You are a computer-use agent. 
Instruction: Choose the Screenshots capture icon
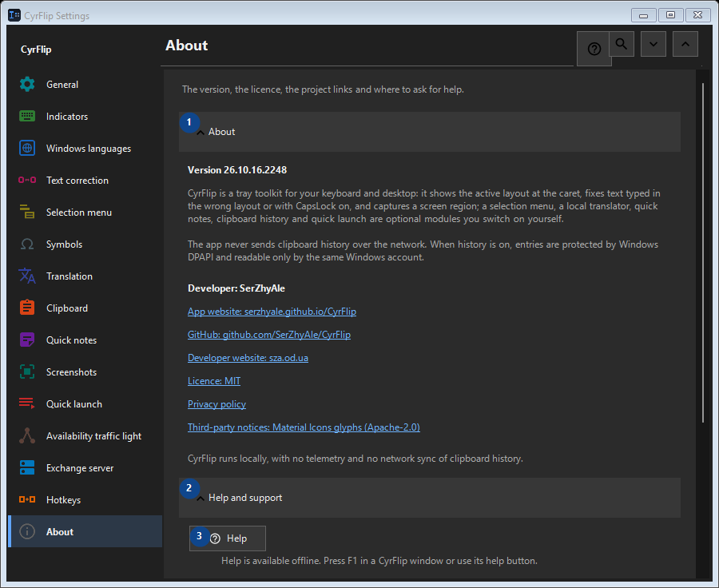point(27,372)
